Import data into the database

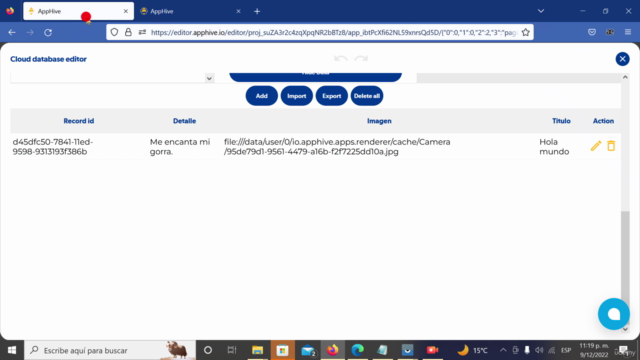(x=297, y=96)
